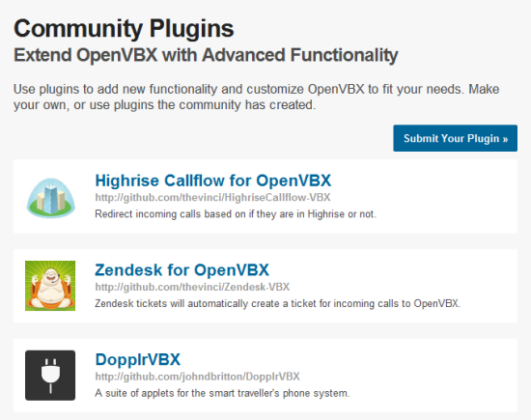Click the Zendesk laughing Buddha icon

point(50,286)
